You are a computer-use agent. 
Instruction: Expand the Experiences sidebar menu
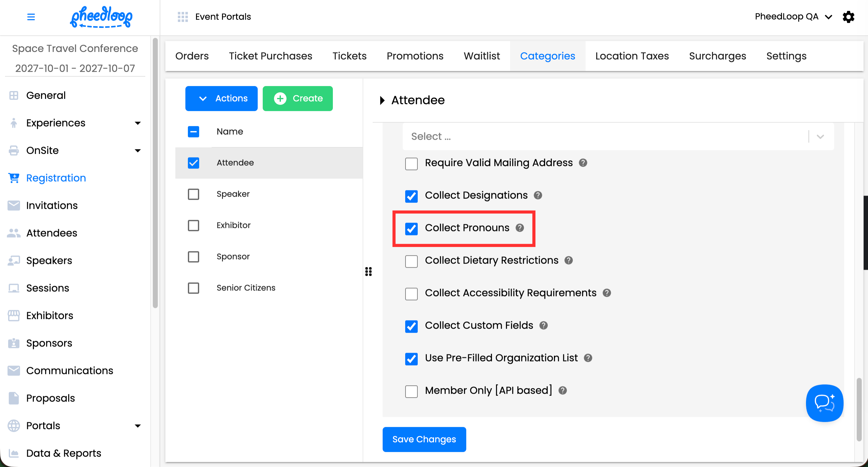click(137, 123)
